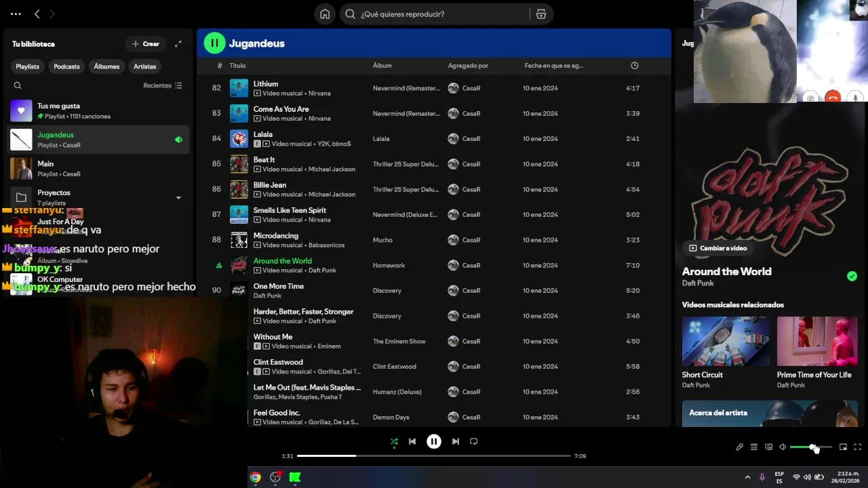The width and height of the screenshot is (868, 488).
Task: Toggle the Podcasts filter chip
Action: 66,66
